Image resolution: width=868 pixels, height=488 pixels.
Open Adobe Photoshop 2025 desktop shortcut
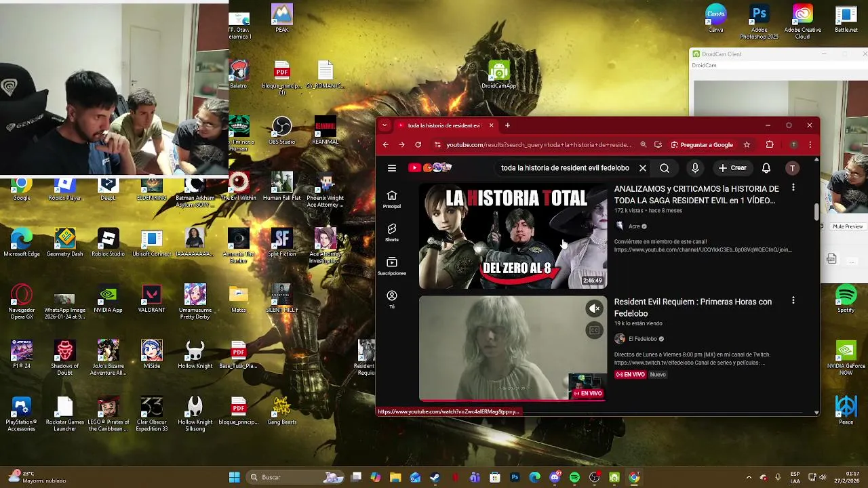759,21
